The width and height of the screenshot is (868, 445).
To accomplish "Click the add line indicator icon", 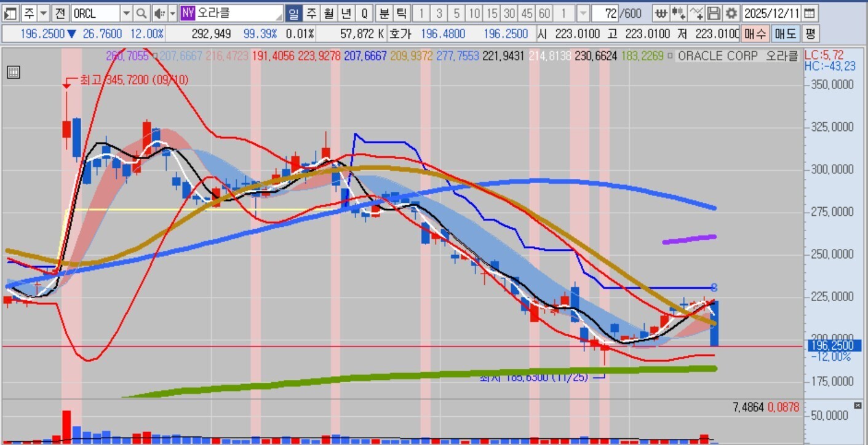I will coord(696,13).
